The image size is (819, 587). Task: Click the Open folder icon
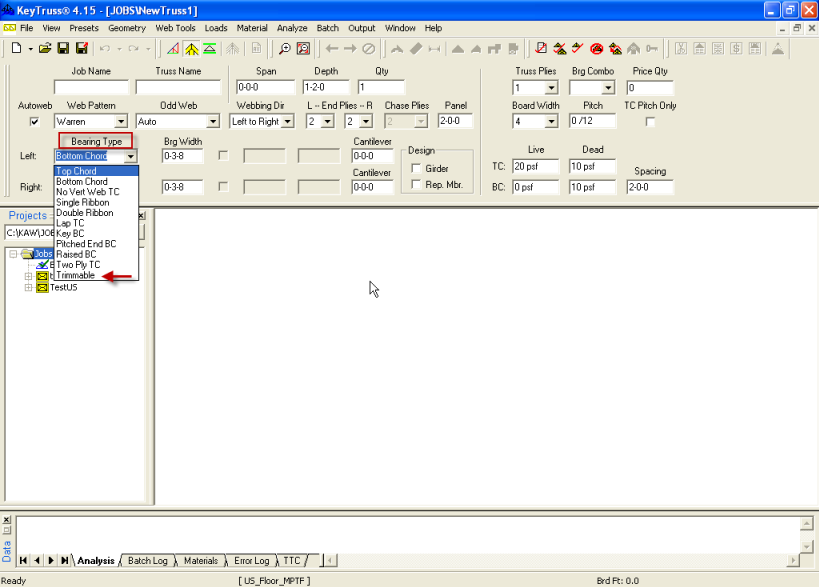(x=45, y=49)
